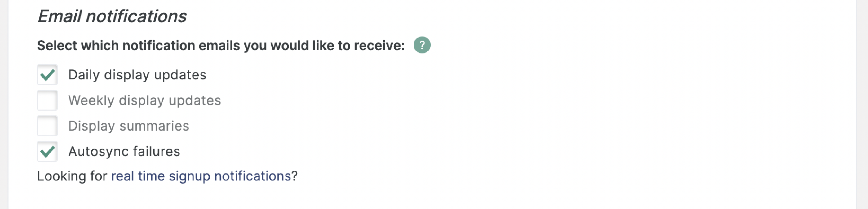Disable the Autosync failures checkbox
The height and width of the screenshot is (209, 868).
47,151
